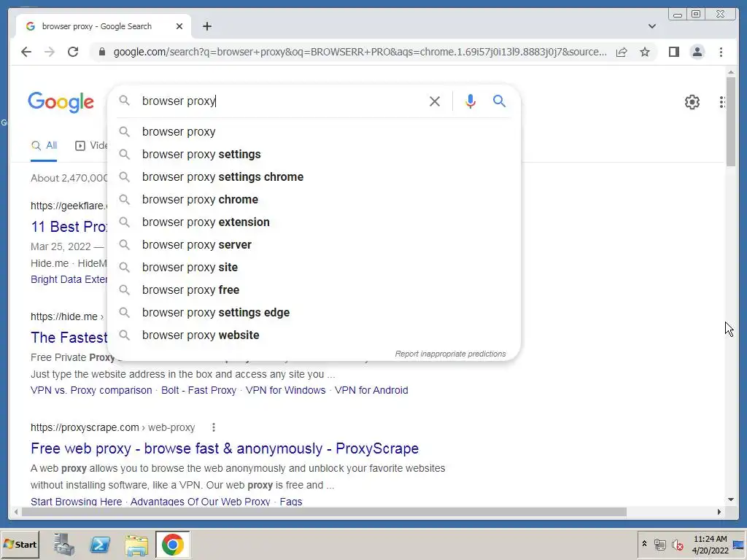Open 'Faqs' sitelink
Image resolution: width=747 pixels, height=560 pixels.
(x=291, y=502)
